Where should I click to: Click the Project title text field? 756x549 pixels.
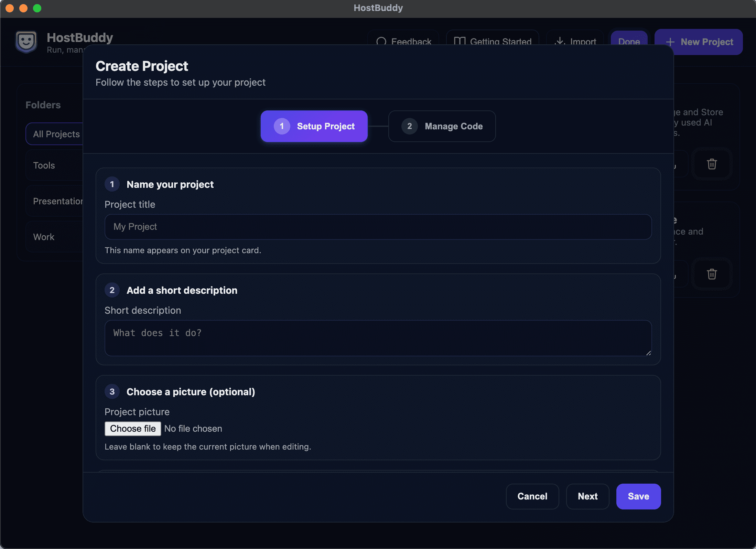click(378, 227)
